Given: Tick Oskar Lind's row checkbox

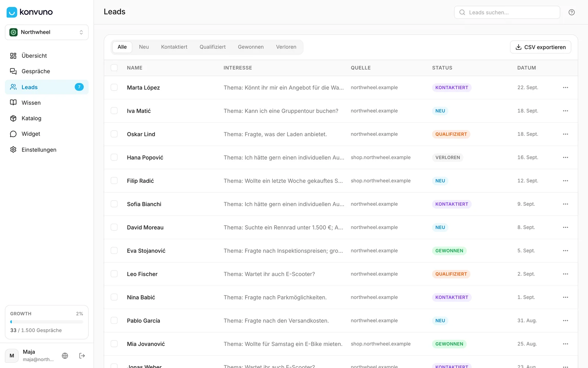Looking at the screenshot, I should (x=114, y=134).
